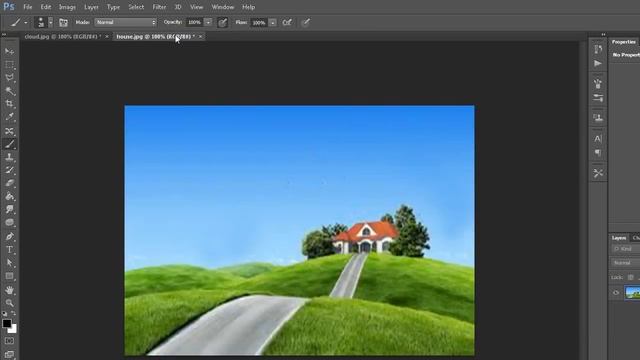
Task: Open the layer Kind filter dropdown
Action: point(626,249)
